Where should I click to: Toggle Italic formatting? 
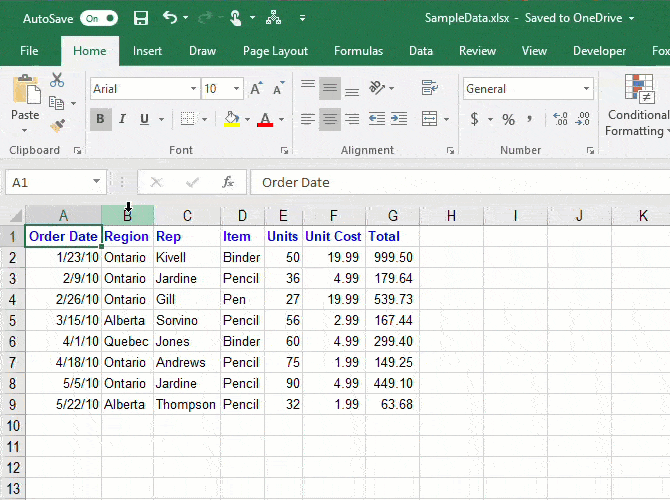tap(122, 120)
